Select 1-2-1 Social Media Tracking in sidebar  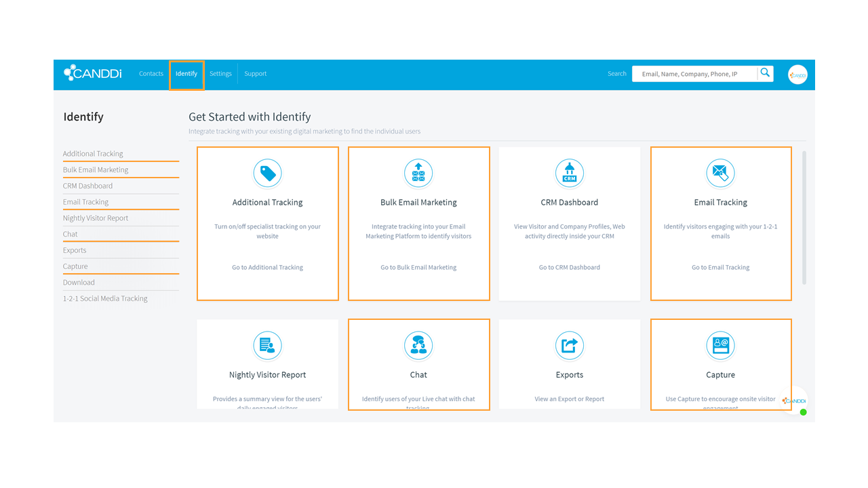pos(105,299)
